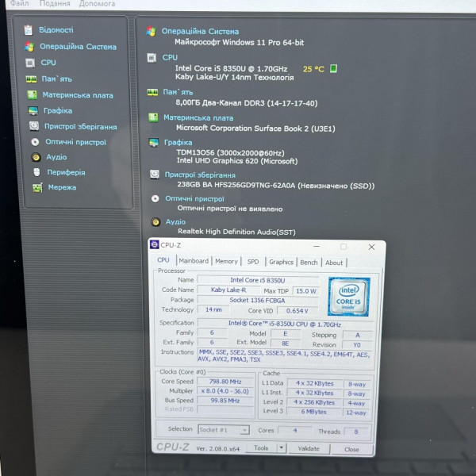
Task: Click the 25 °C temperature reading
Action: 313,69
